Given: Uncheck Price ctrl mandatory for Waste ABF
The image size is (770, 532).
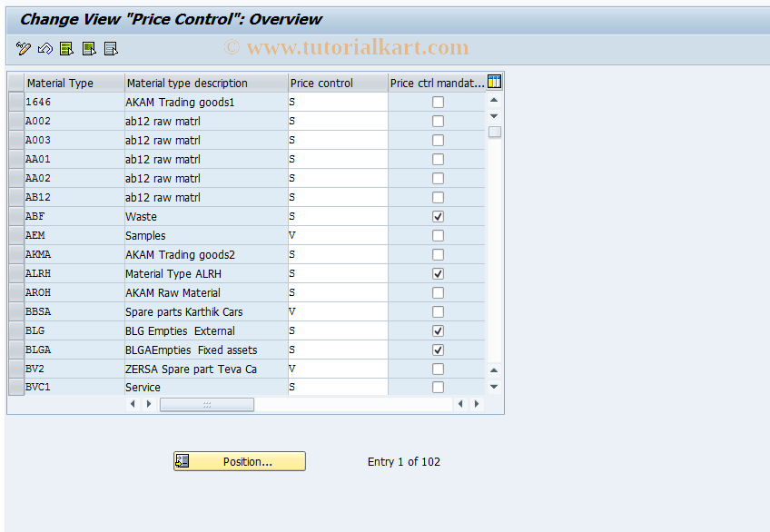Looking at the screenshot, I should click(438, 216).
